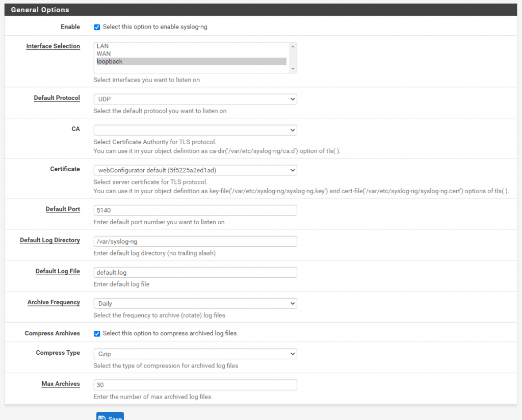The image size is (522, 420).
Task: Click the 'Enter default log directory (no trailing slash)' hint
Action: pos(154,253)
